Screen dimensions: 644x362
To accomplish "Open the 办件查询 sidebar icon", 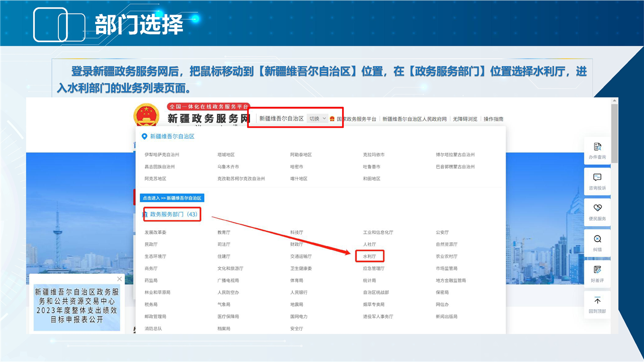I will pyautogui.click(x=597, y=147).
